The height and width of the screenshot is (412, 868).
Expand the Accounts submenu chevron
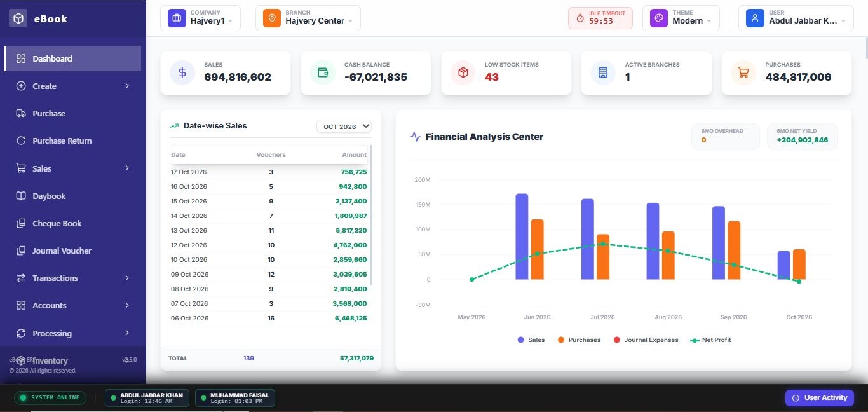coord(127,305)
